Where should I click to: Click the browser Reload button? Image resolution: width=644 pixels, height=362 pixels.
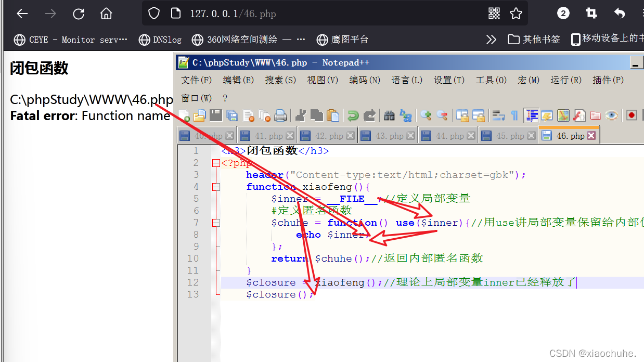[x=79, y=14]
